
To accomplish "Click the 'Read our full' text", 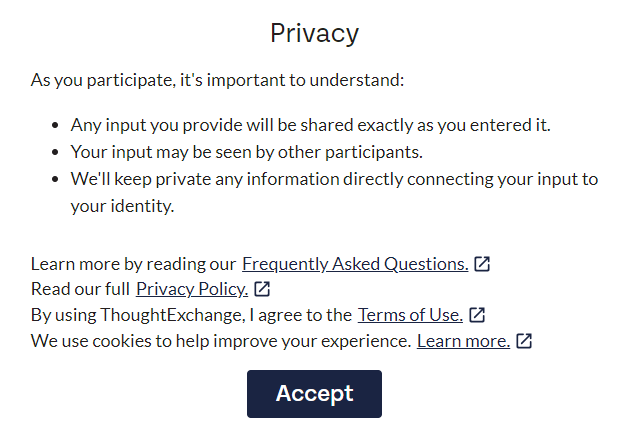I will pyautogui.click(x=80, y=289).
